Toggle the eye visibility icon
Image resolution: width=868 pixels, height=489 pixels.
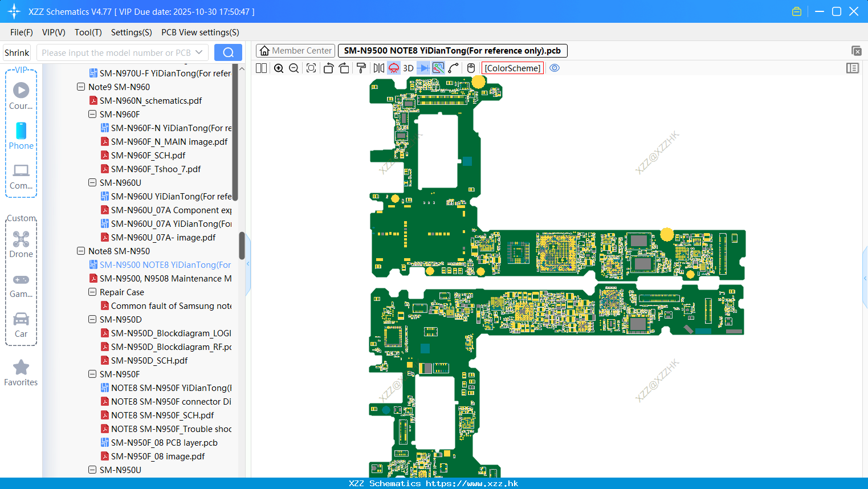click(x=555, y=68)
